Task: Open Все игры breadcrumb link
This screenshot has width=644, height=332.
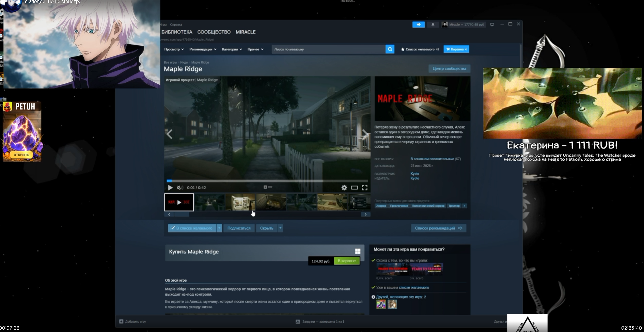Action: click(x=170, y=62)
